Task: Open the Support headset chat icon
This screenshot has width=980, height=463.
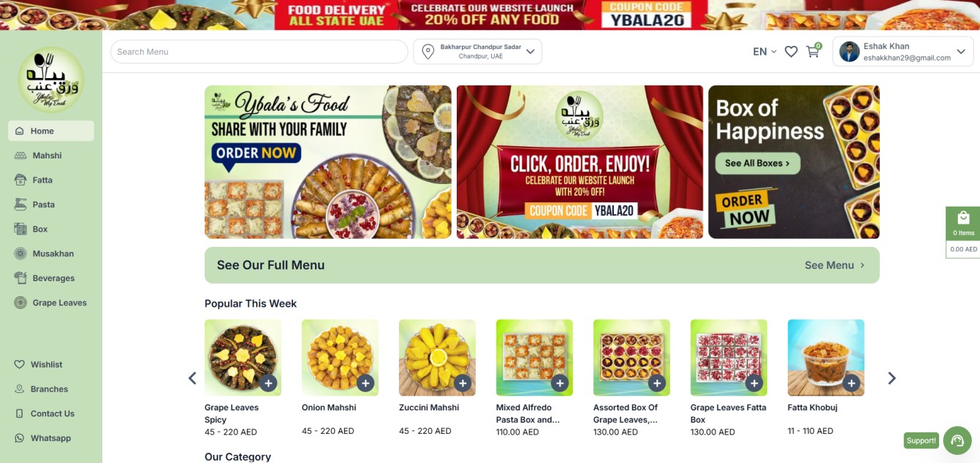Action: click(x=957, y=440)
